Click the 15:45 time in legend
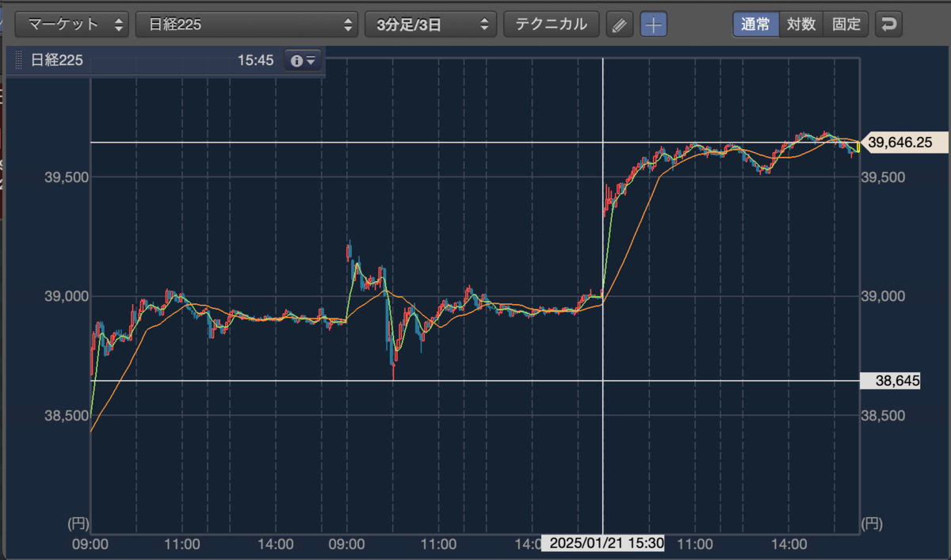951x560 pixels. click(254, 60)
